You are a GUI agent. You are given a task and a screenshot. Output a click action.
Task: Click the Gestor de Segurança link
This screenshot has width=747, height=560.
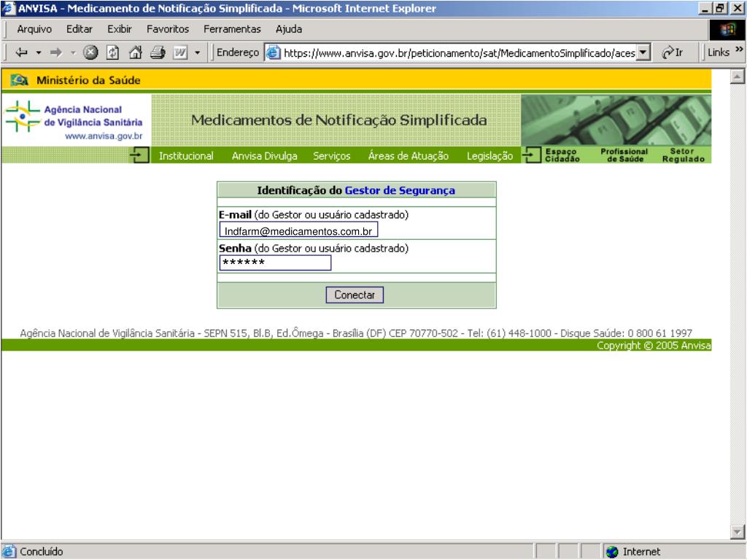(400, 190)
